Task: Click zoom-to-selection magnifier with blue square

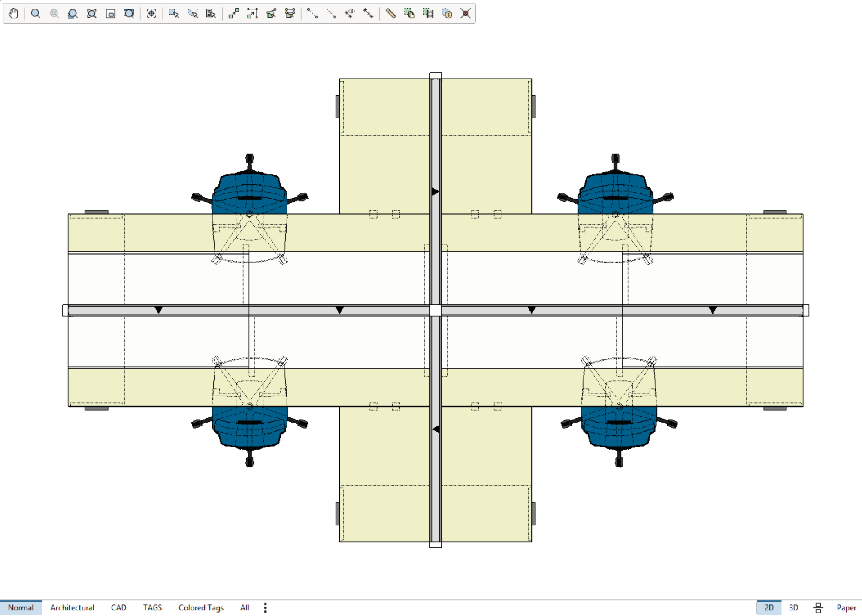Action: coord(73,14)
